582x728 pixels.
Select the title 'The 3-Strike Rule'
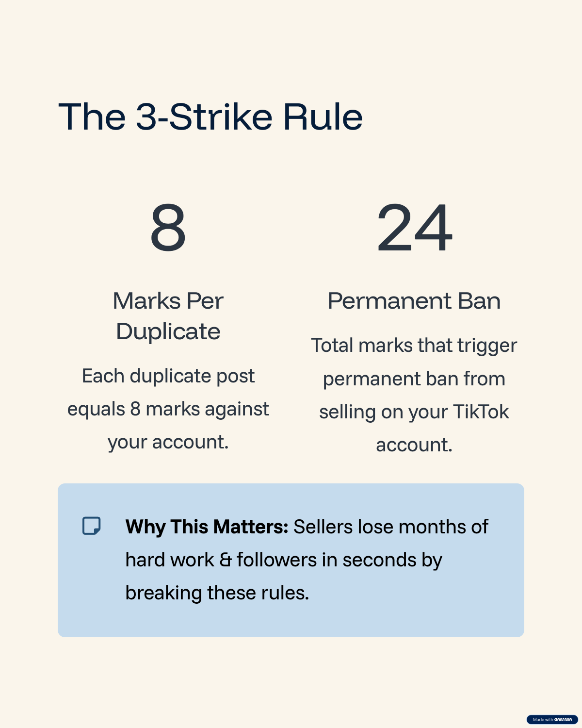tap(210, 117)
